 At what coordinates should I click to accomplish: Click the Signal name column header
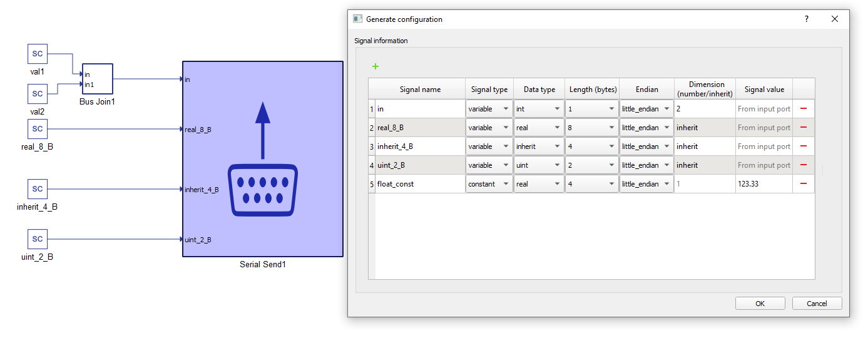point(420,90)
